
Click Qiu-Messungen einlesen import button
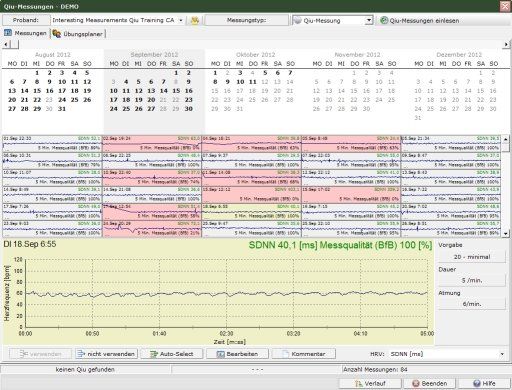coord(420,20)
